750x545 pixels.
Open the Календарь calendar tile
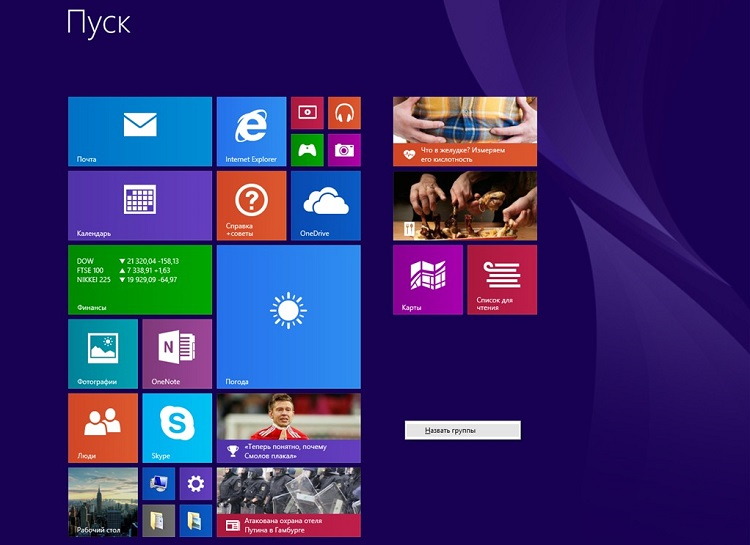coord(140,205)
